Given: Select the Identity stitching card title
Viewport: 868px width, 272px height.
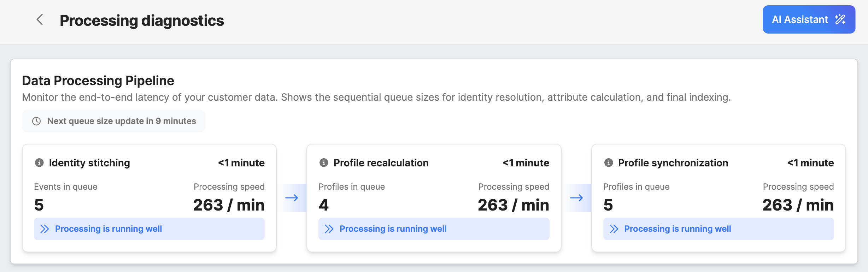Looking at the screenshot, I should [89, 163].
